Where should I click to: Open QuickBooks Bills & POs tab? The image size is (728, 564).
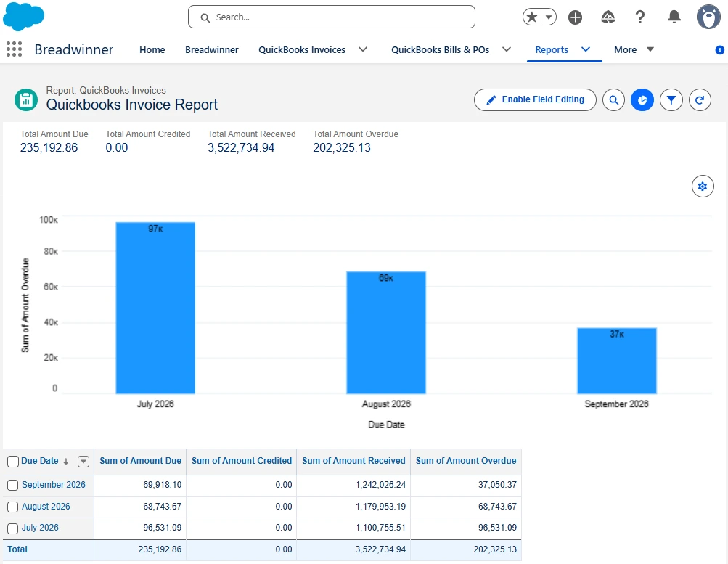(440, 49)
